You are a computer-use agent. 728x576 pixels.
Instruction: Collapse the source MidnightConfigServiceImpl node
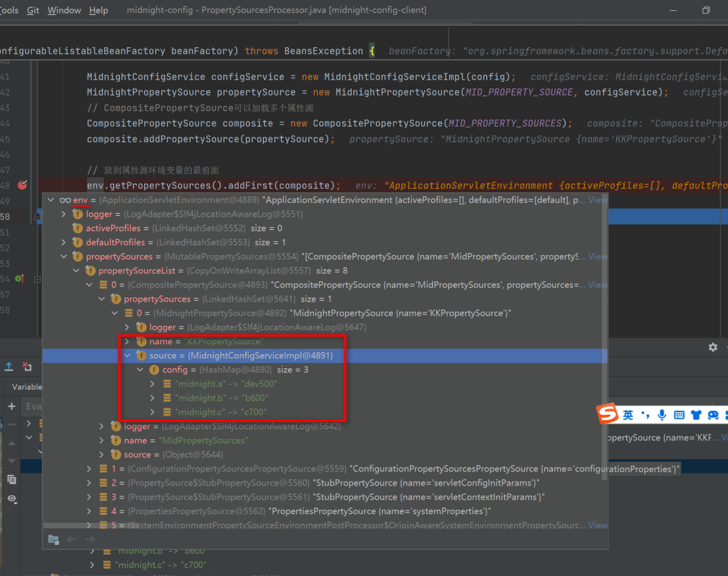tap(127, 355)
